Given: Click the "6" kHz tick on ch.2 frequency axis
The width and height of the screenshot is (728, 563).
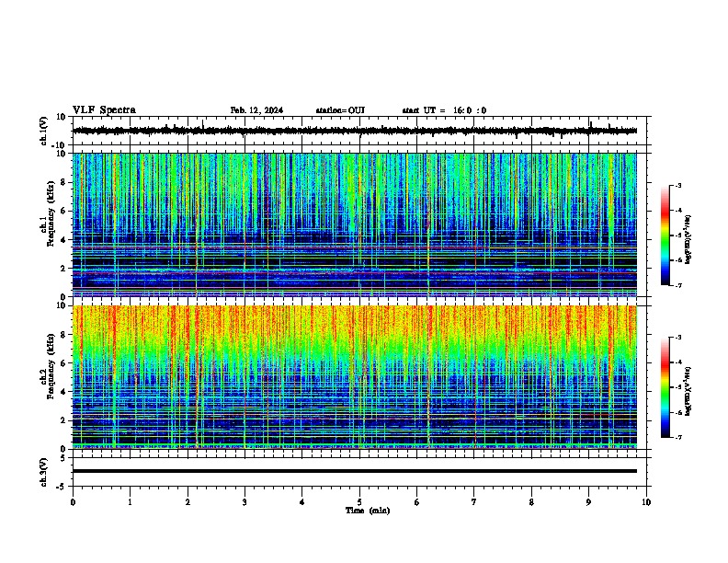Looking at the screenshot, I should (x=63, y=363).
